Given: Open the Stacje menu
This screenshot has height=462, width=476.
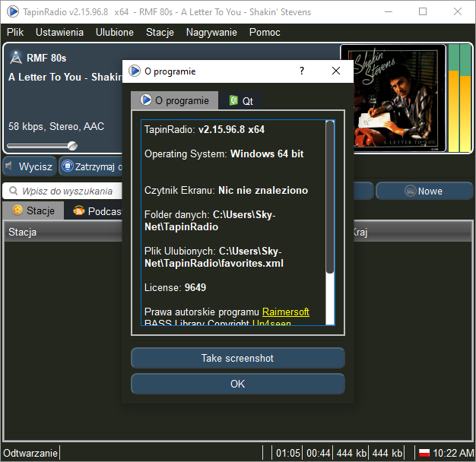Looking at the screenshot, I should click(x=160, y=32).
